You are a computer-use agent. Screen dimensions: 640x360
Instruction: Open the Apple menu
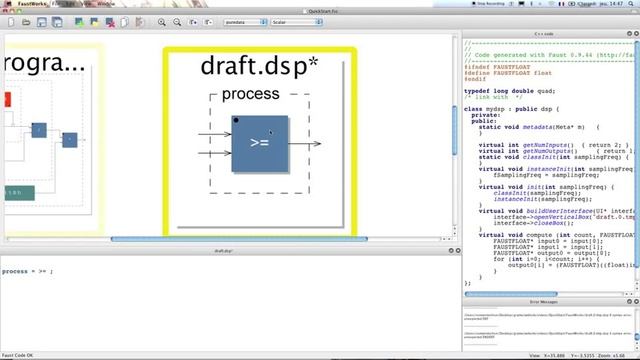pyautogui.click(x=8, y=4)
